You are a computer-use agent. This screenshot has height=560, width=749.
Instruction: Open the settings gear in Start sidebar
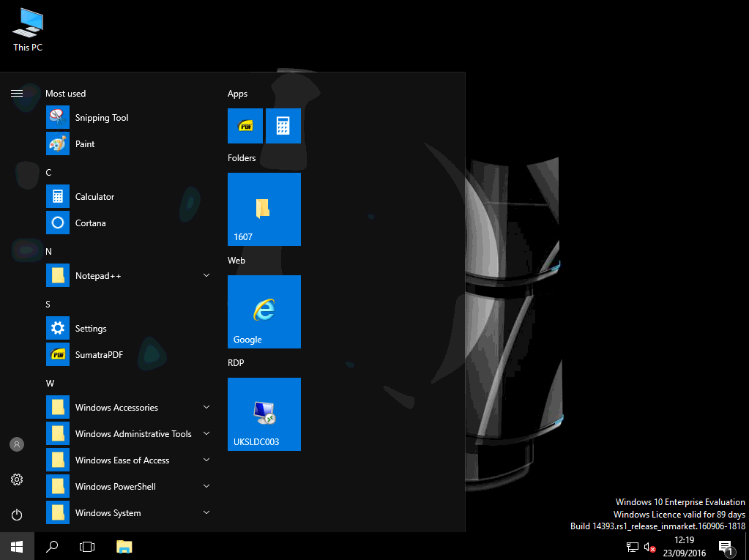click(17, 479)
